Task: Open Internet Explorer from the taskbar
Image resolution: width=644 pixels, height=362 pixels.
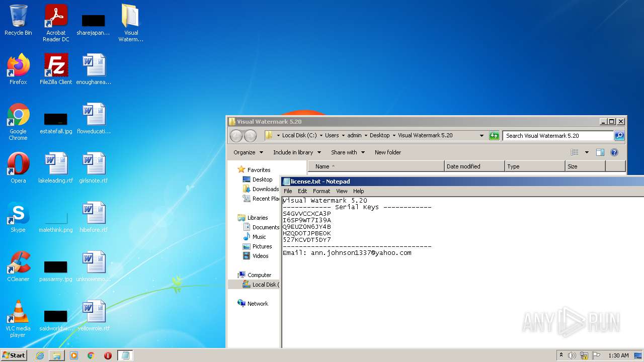Action: point(40,355)
